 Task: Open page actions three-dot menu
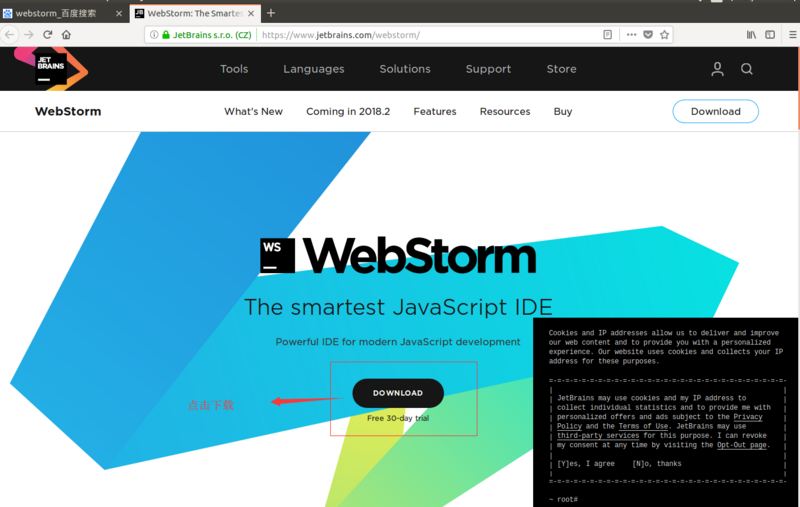(x=631, y=35)
